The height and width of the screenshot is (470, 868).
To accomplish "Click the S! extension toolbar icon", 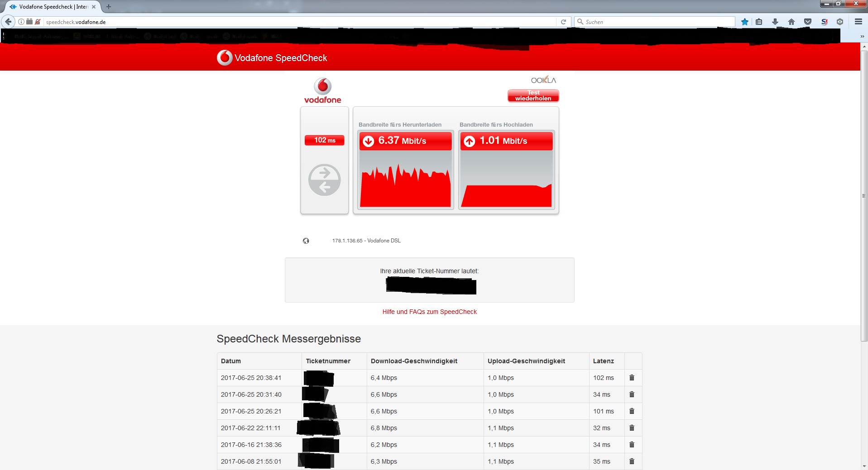I will tap(824, 21).
